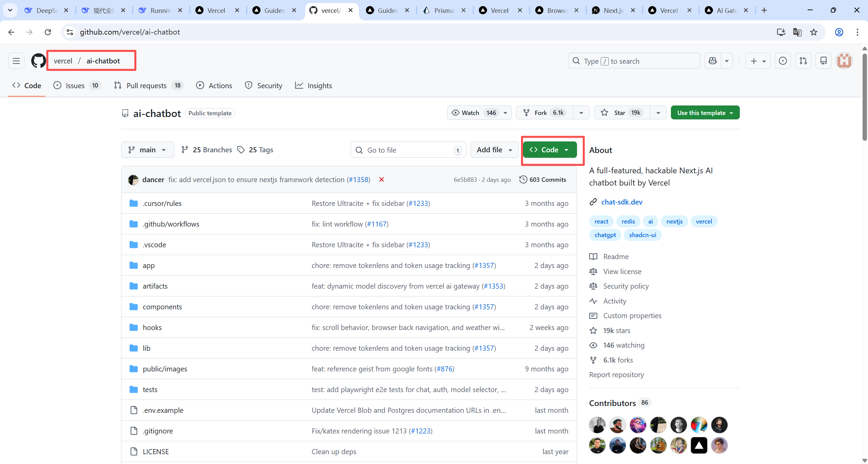
Task: Open the Readme link in About
Action: click(616, 257)
